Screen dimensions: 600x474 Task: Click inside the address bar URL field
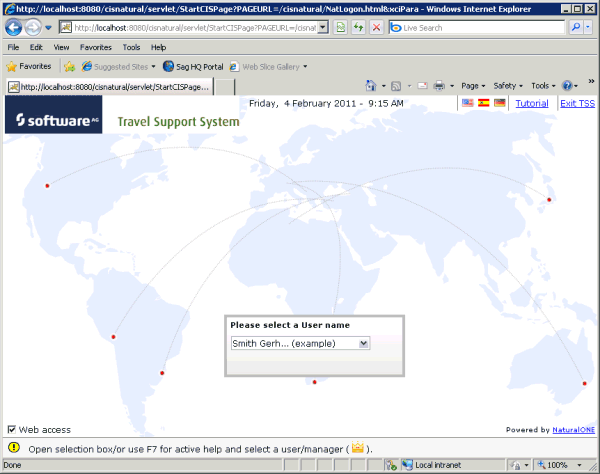tap(195, 28)
